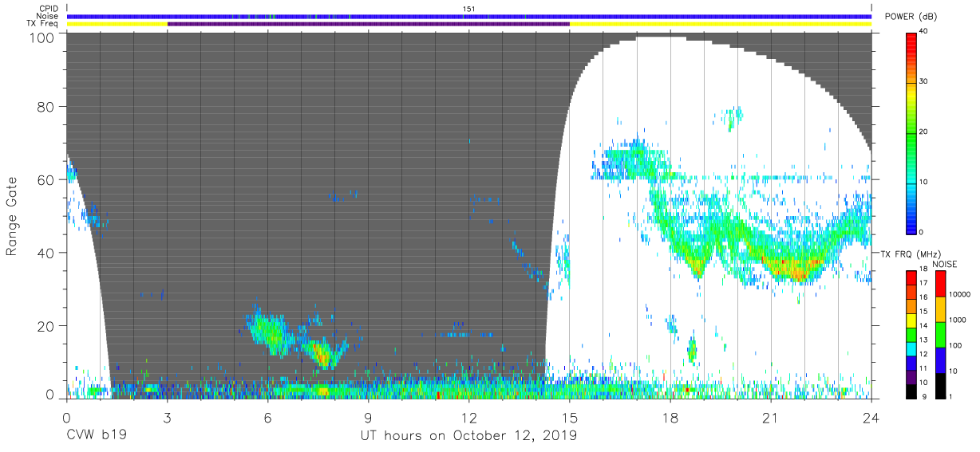Click the 'Range Gate' axis label
Screen dimensions: 980x452
tap(12, 216)
